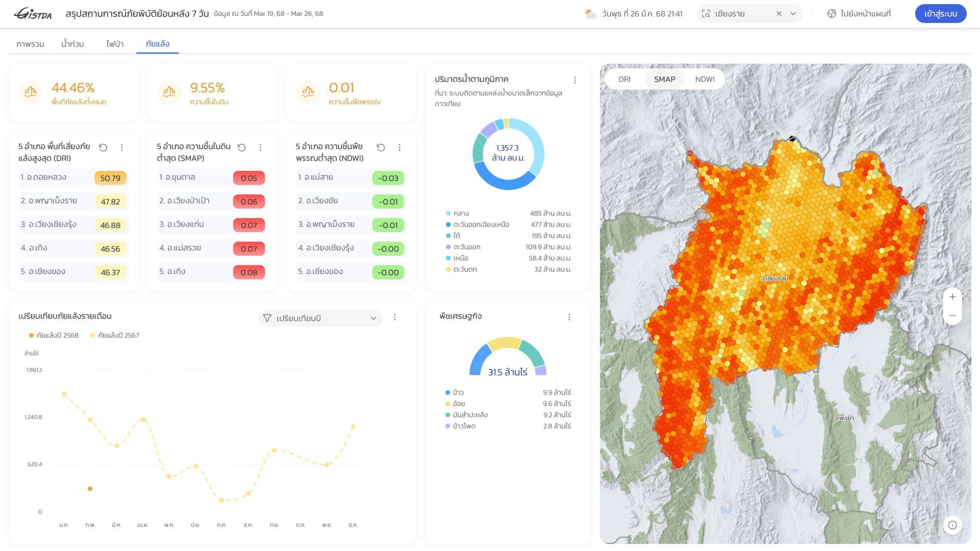Click the refresh icon on NDWI district card
The width and height of the screenshot is (980, 551).
point(381,147)
